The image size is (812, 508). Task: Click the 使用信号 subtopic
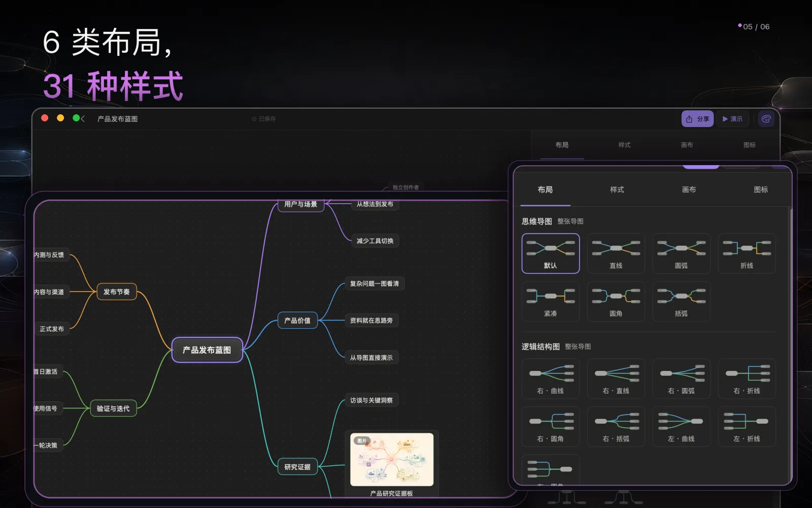(48, 408)
